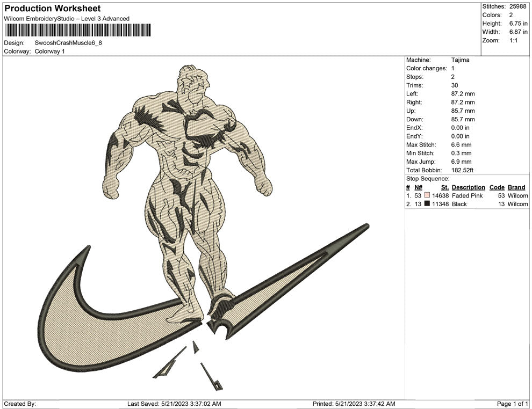Click thread number '14638'
This screenshot has width=532, height=409.
click(x=441, y=195)
